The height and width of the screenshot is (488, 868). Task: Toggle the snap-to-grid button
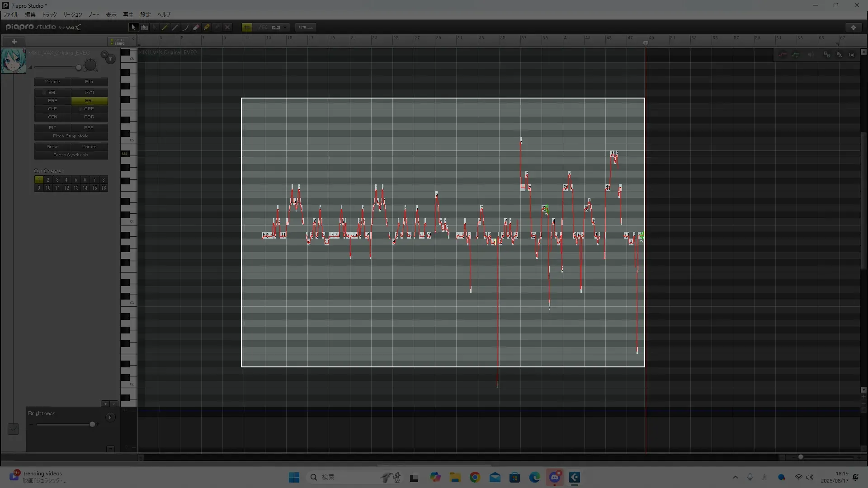[246, 27]
